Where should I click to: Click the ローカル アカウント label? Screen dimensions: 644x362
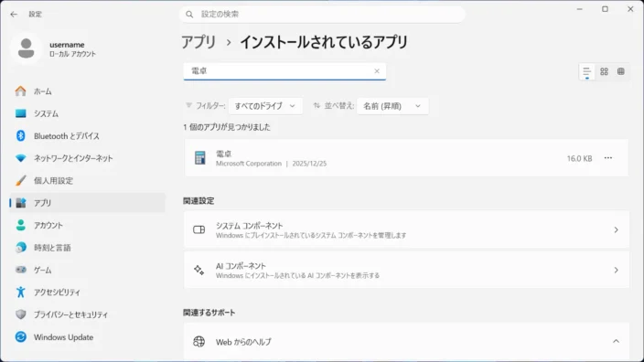pos(72,54)
